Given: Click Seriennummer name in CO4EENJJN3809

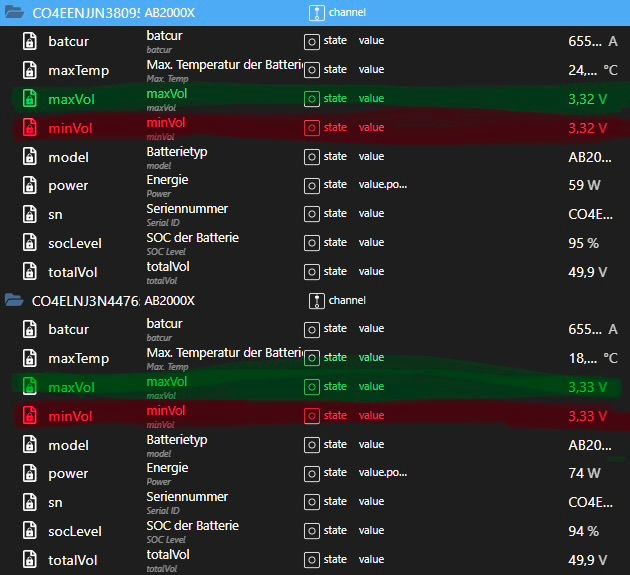Looking at the screenshot, I should tap(187, 209).
